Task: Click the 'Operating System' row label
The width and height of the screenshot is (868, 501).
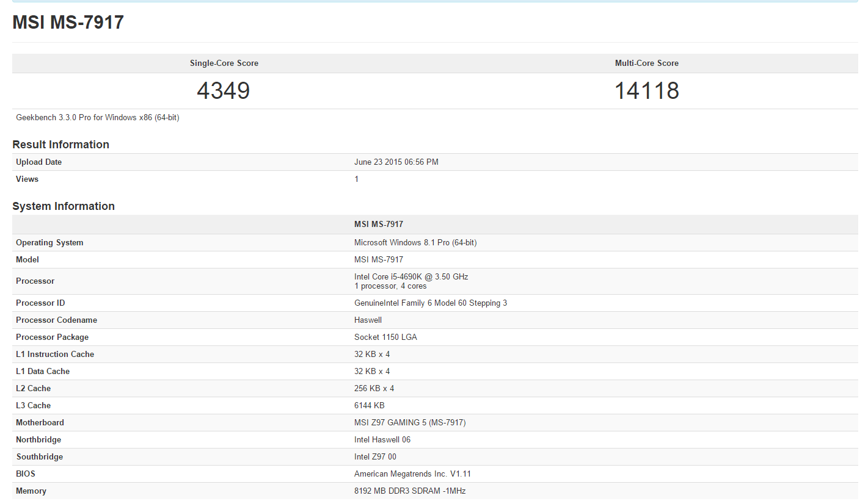Action: [x=49, y=243]
